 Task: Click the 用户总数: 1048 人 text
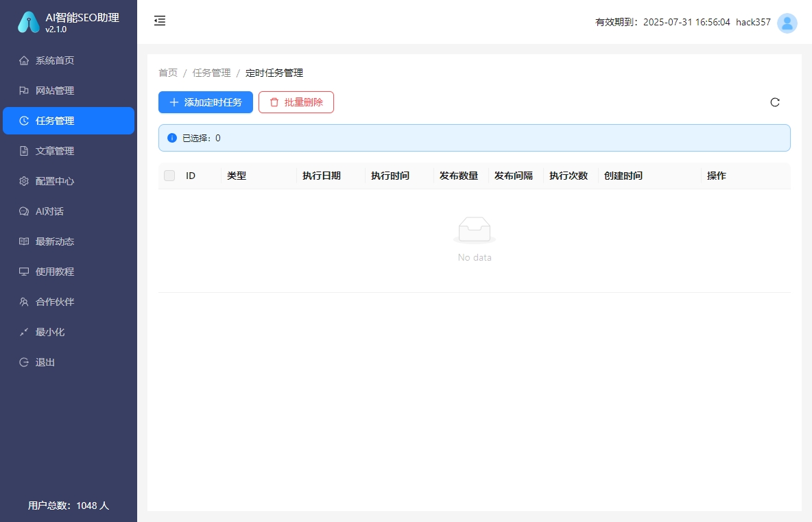pyautogui.click(x=69, y=506)
